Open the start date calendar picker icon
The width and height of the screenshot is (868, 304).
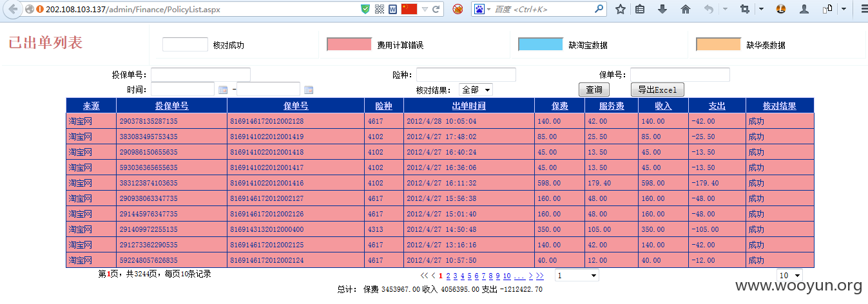click(223, 90)
